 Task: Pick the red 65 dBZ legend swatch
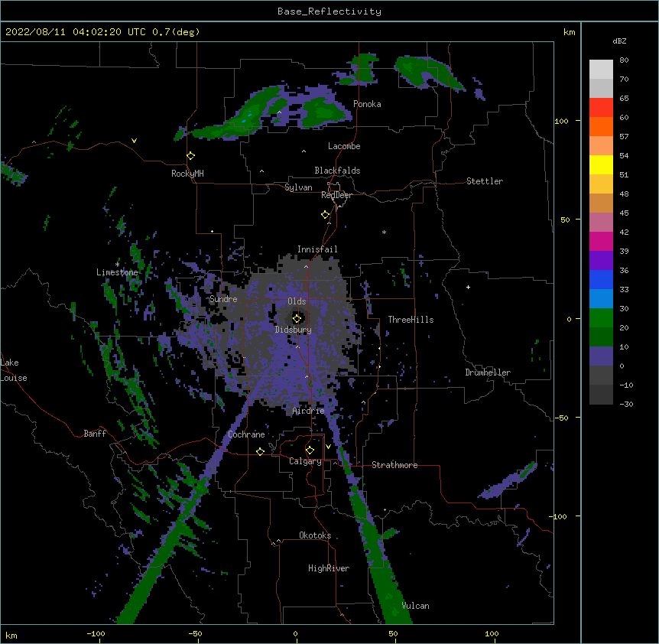coord(601,108)
